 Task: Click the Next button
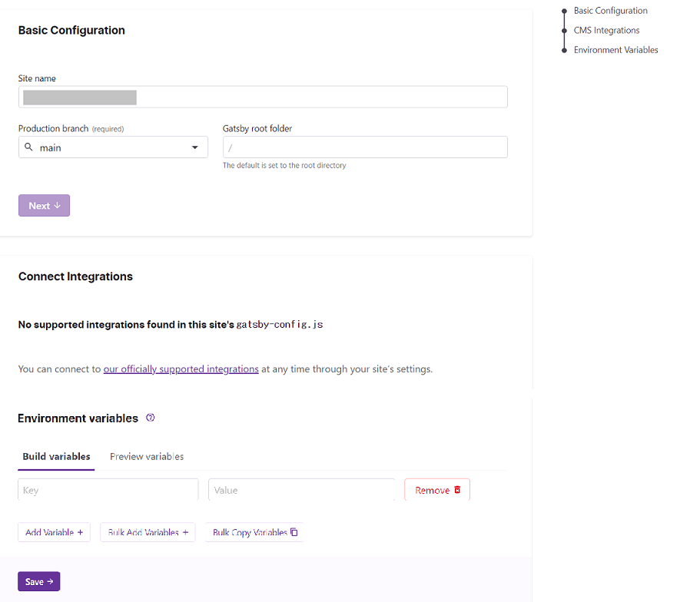coord(45,206)
